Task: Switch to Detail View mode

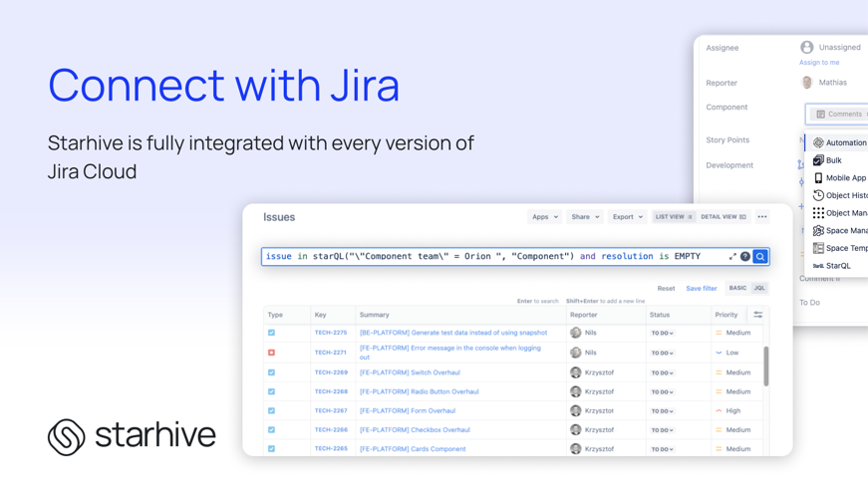Action: [x=723, y=217]
